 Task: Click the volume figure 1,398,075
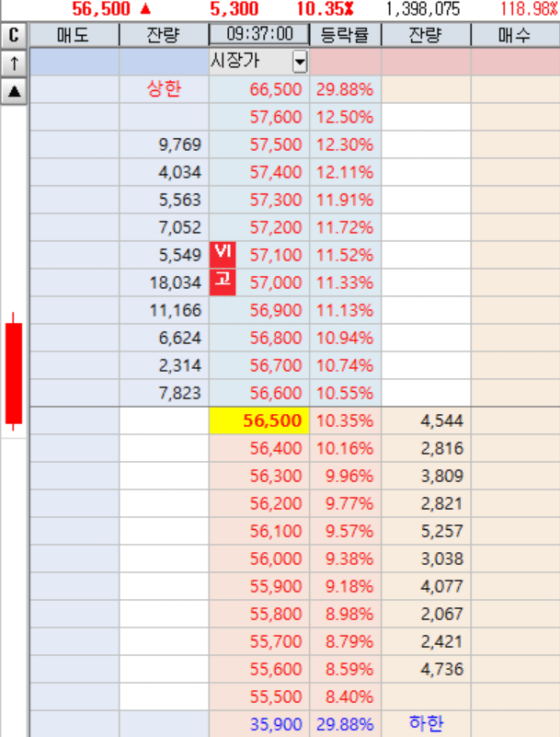pyautogui.click(x=423, y=8)
